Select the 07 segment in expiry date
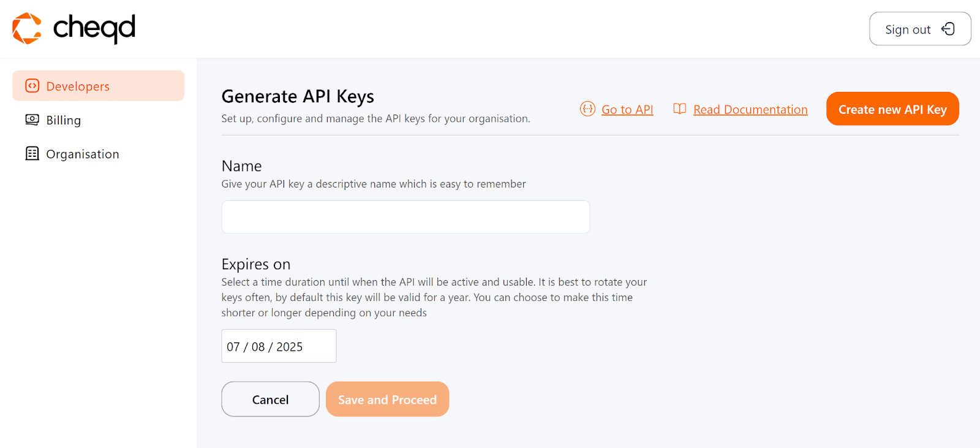The height and width of the screenshot is (448, 980). pyautogui.click(x=233, y=347)
